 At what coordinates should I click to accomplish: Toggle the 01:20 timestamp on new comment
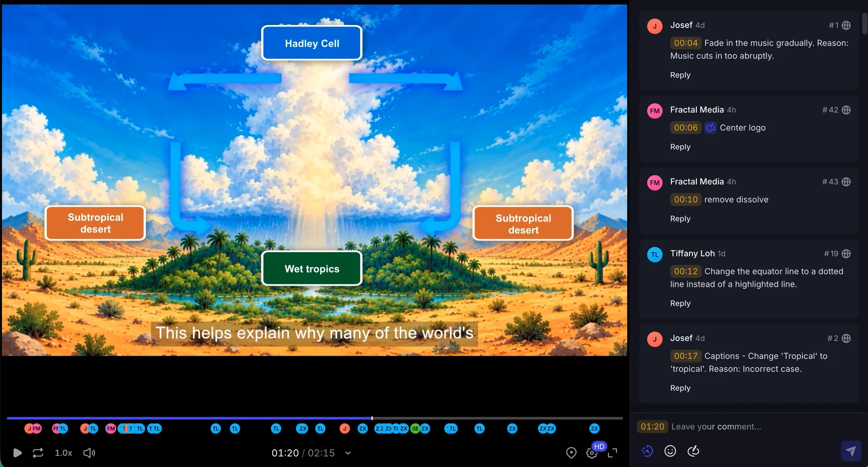[652, 427]
